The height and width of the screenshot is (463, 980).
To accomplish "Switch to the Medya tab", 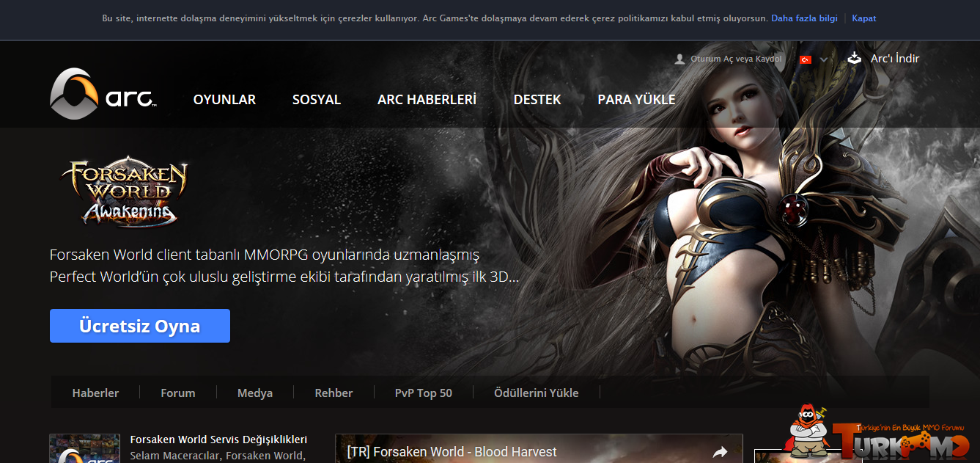I will tap(255, 393).
